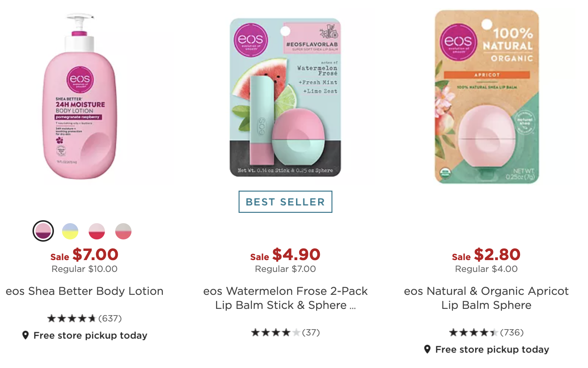Image resolution: width=588 pixels, height=368 pixels.
Task: Click location pin icon under apricot lip balm
Action: [427, 349]
